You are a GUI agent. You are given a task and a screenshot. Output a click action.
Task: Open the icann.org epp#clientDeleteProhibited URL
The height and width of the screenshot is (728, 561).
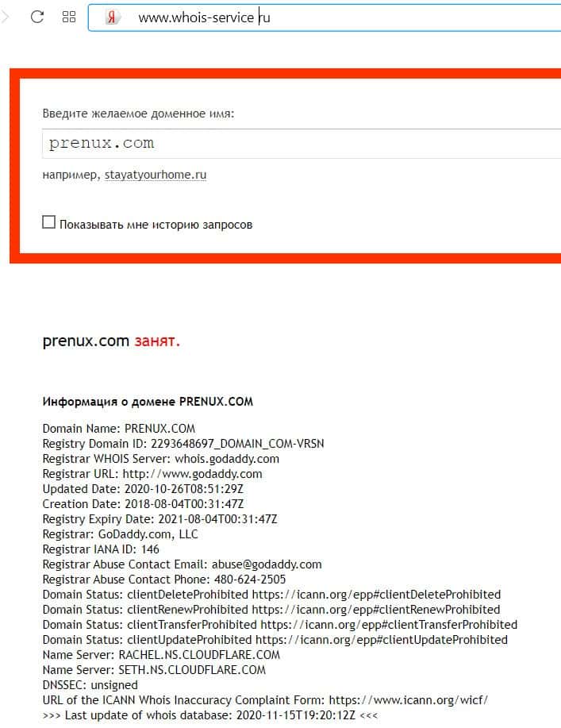coord(376,595)
